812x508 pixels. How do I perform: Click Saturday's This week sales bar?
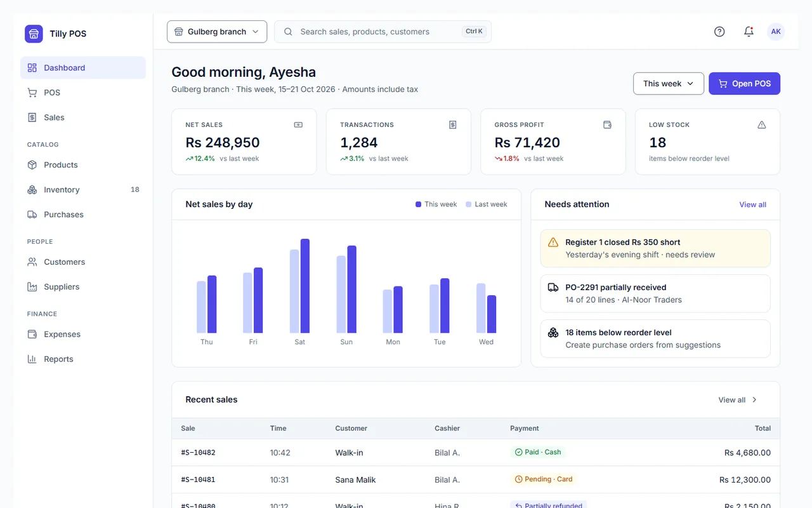tap(305, 286)
